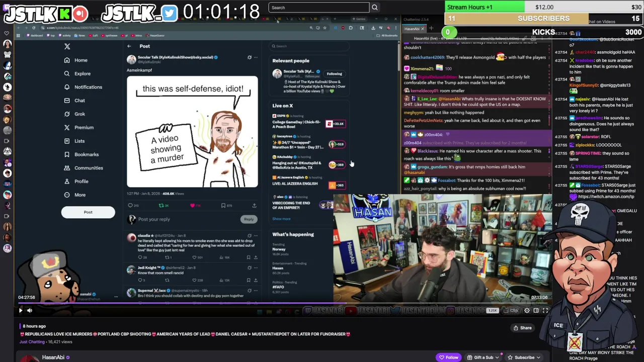
Task: Seek on the purple video progress bar
Action: click(x=283, y=303)
